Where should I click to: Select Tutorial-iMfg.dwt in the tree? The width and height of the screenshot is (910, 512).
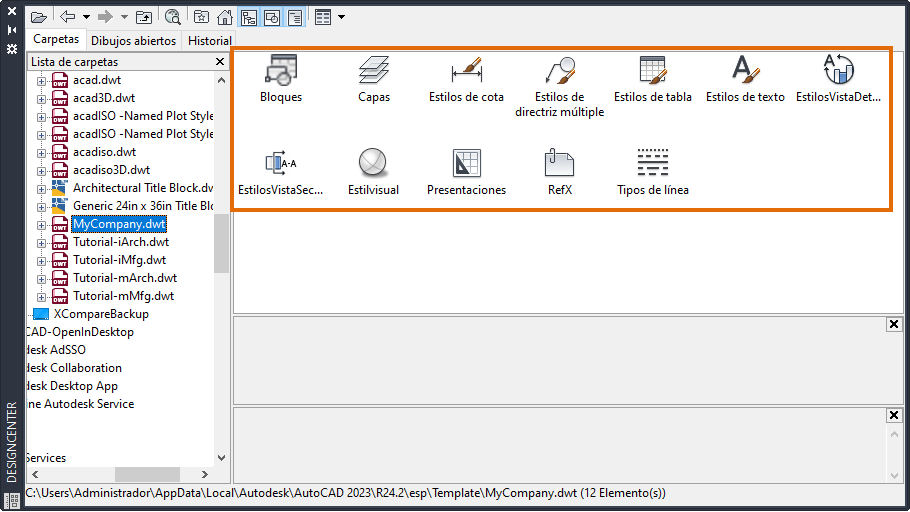click(119, 260)
